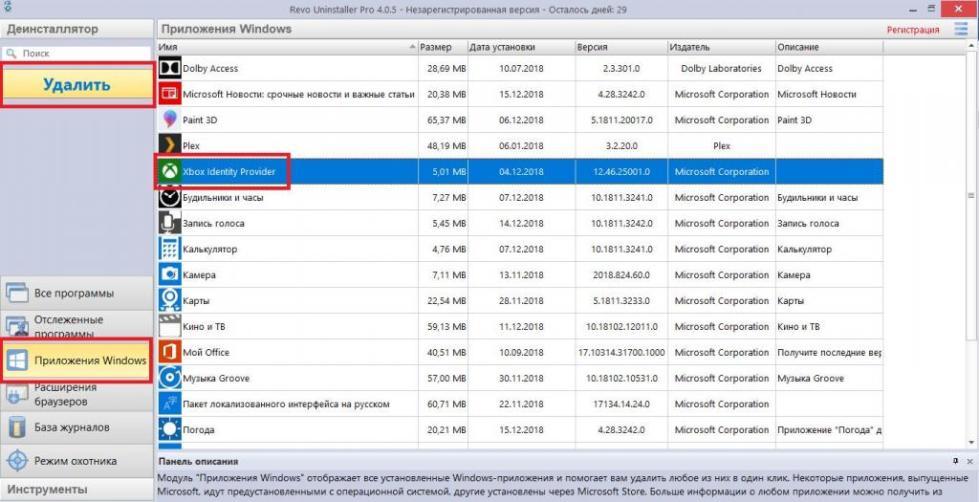Screen dimensions: 979x502
Task: Open Расширения браузеров section
Action: [76, 394]
